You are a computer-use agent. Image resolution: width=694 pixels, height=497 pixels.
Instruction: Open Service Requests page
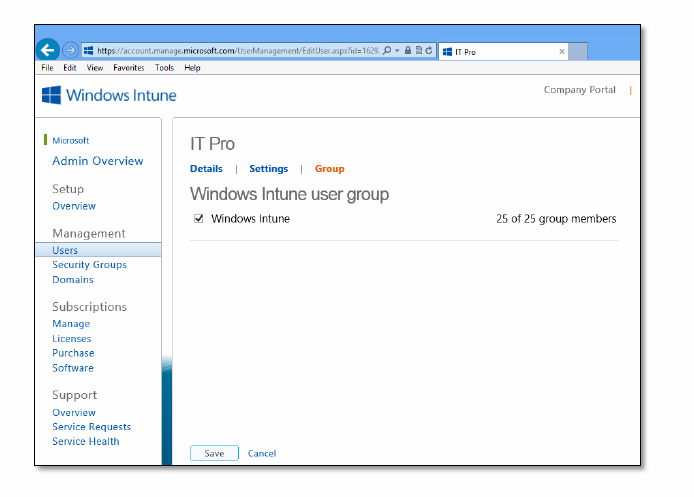point(92,427)
